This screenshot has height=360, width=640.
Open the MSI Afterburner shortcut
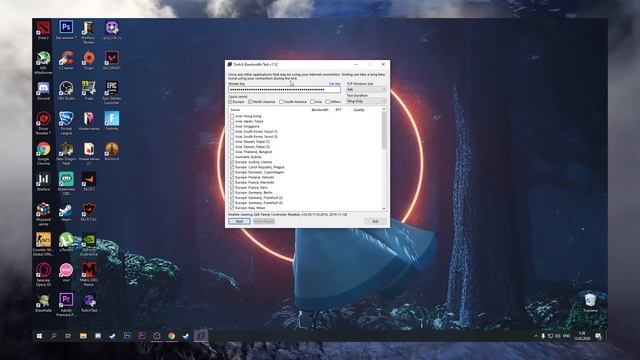pos(43,63)
